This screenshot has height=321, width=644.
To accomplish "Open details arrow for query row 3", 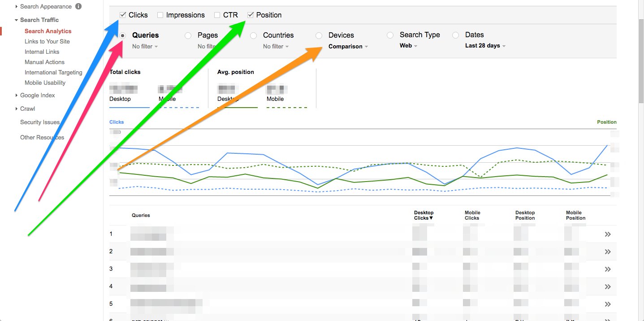I will (608, 269).
